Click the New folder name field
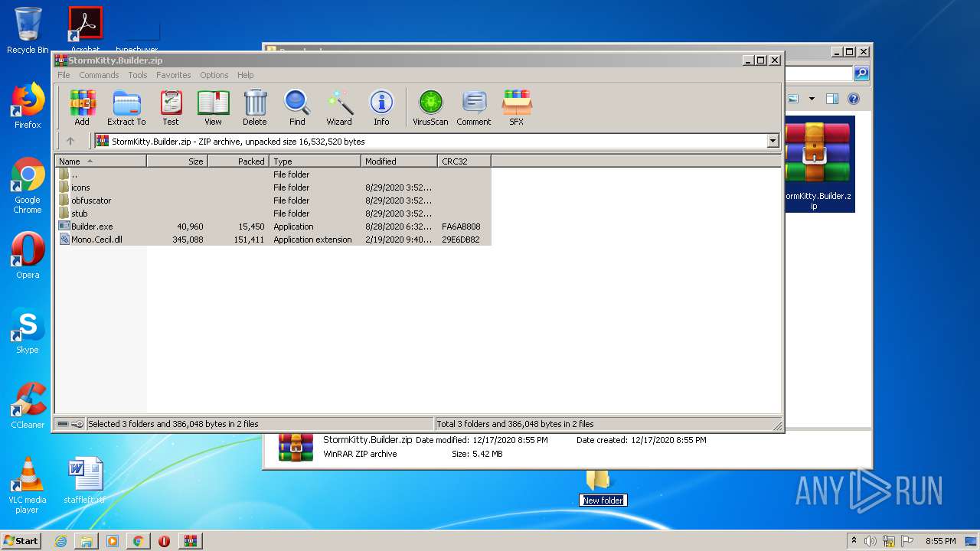980x551 pixels. coord(603,500)
